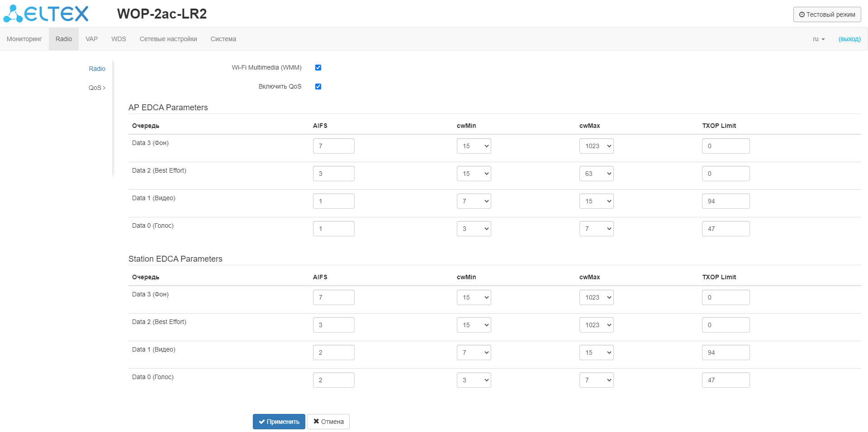Disable the Включить QoS checkbox
The width and height of the screenshot is (868, 432).
(318, 87)
